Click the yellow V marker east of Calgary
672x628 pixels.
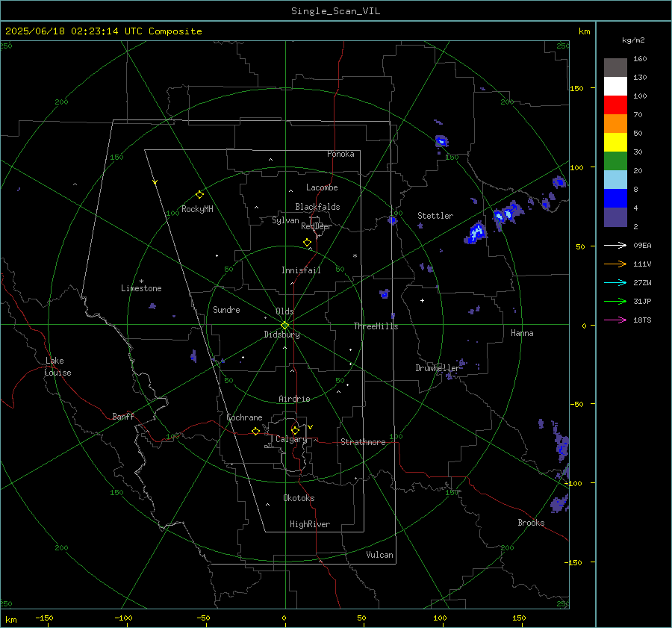tap(310, 427)
